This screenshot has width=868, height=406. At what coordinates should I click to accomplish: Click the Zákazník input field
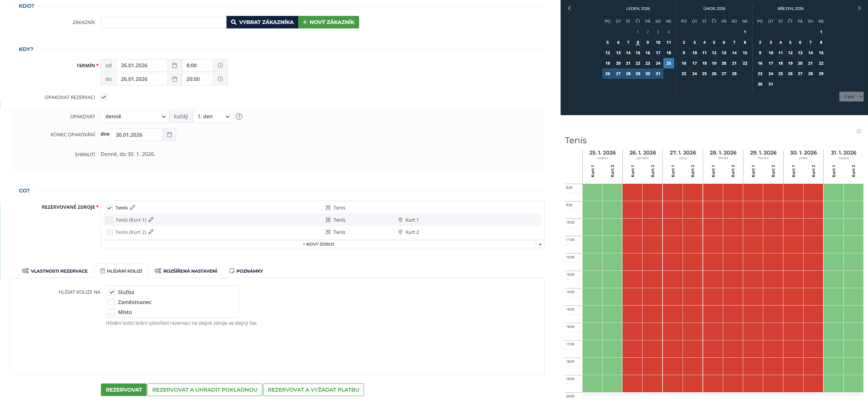tap(163, 22)
